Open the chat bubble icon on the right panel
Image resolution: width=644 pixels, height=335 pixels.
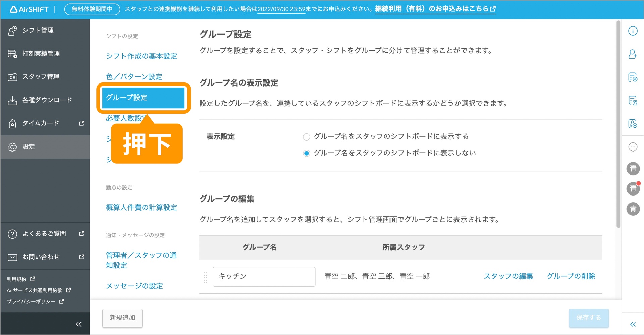point(633,147)
